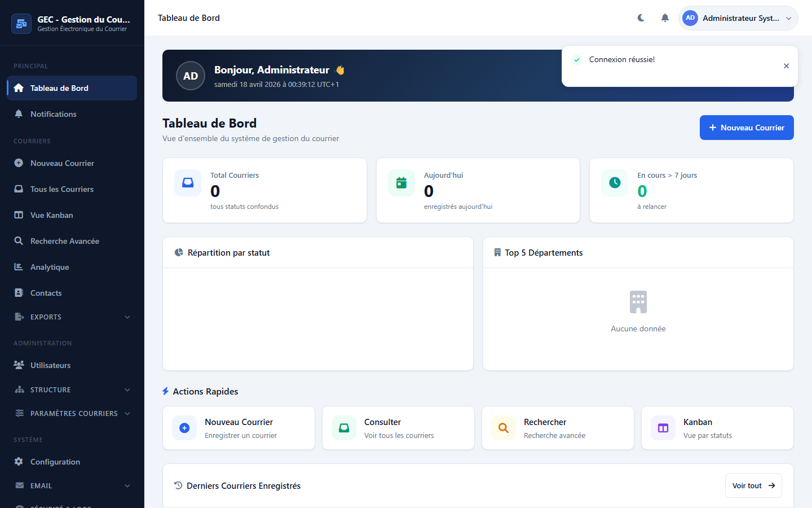Expand the PARAMÈTRES COURRIERS sidebar section

click(72, 414)
